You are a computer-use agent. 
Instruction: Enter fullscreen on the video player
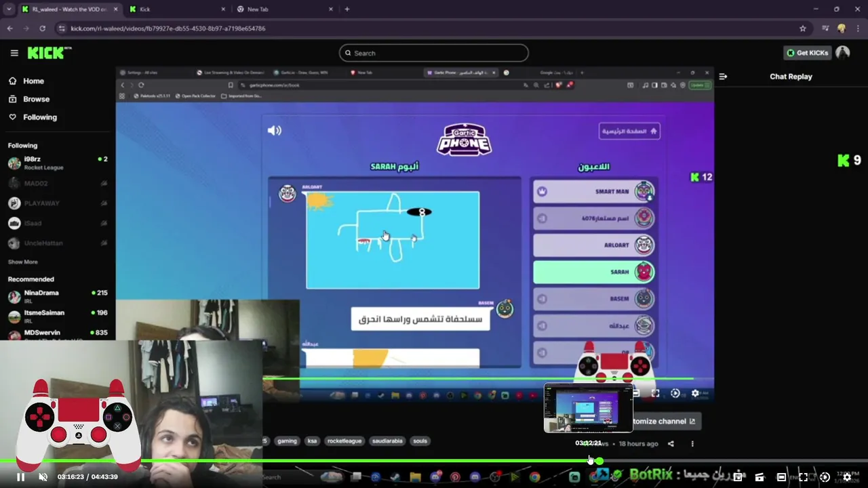coord(803,477)
